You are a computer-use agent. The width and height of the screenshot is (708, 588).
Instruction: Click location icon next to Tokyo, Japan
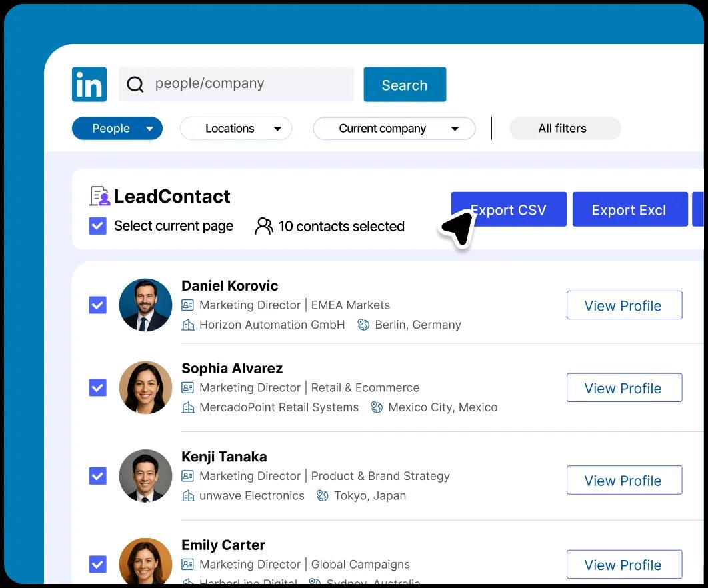(x=323, y=496)
